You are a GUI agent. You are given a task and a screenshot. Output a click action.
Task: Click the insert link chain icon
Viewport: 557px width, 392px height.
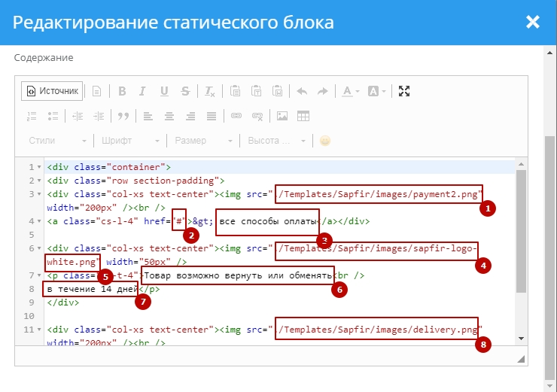[236, 116]
